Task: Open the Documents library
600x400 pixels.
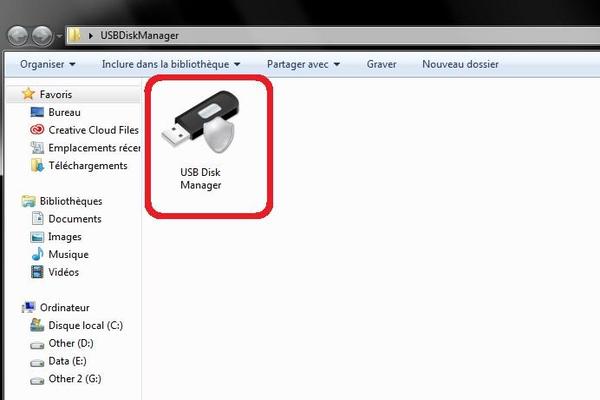Action: [74, 219]
